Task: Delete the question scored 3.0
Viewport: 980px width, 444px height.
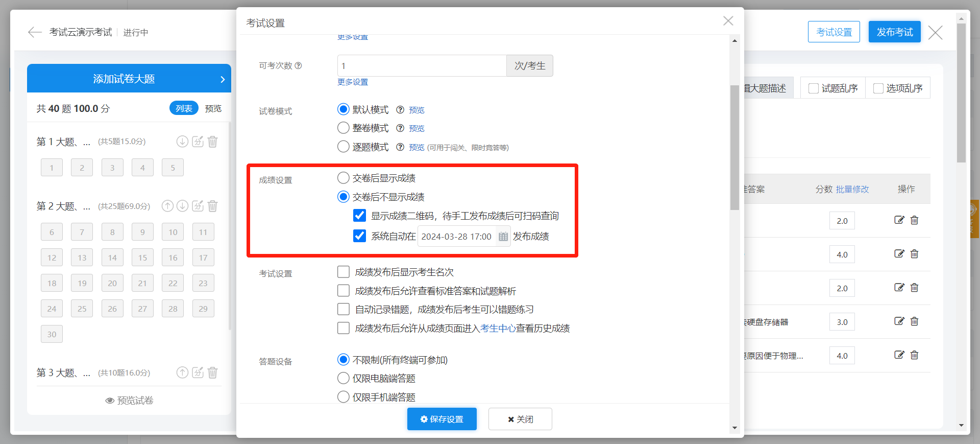Action: pos(914,321)
